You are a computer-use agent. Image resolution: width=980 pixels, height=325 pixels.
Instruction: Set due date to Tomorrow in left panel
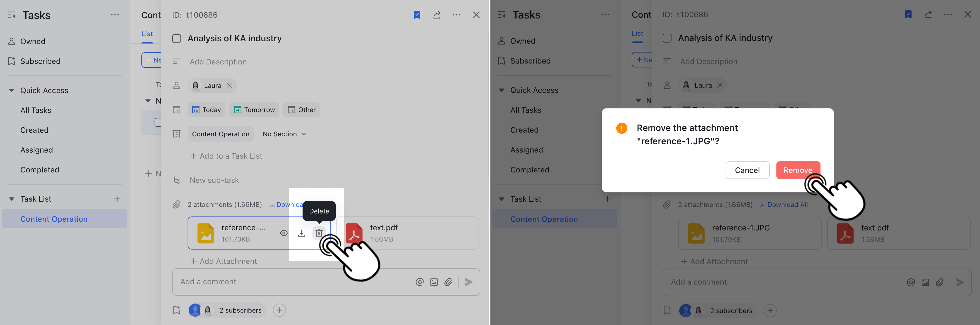(254, 110)
